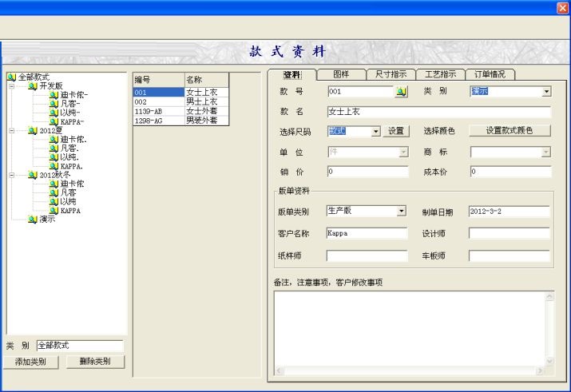Viewport: 571px width, 392px height.
Task: Click the 客户名称 field containing Kappa
Action: click(x=367, y=233)
